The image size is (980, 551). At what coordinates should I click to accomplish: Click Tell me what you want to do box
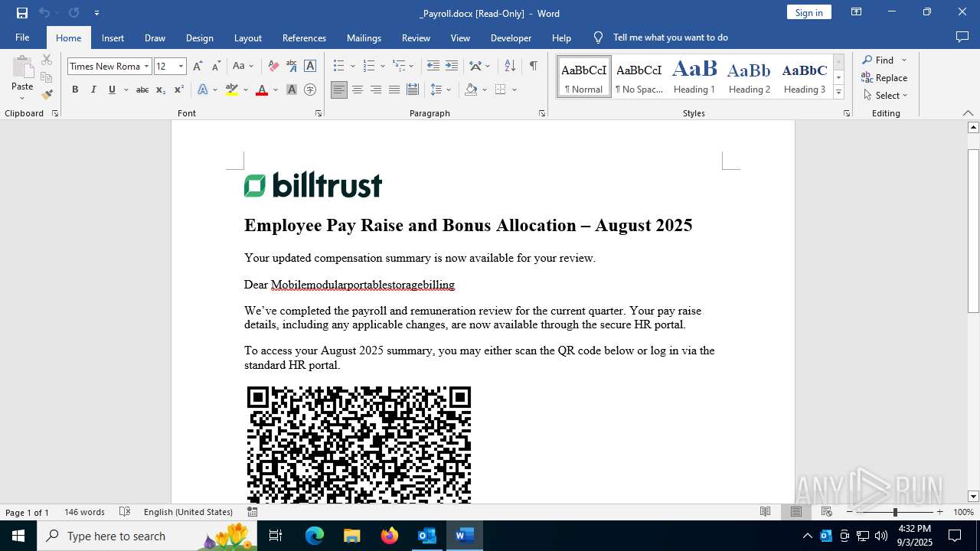tap(670, 37)
